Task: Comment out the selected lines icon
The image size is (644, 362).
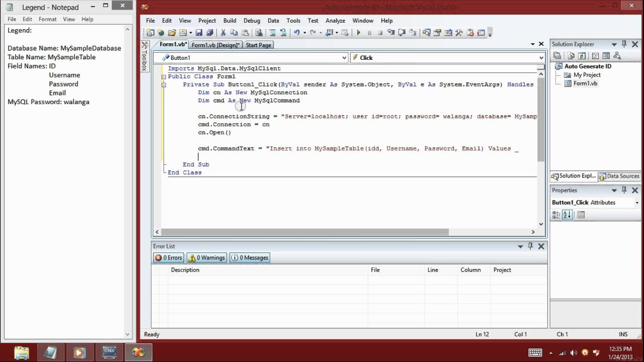Action: (x=273, y=33)
